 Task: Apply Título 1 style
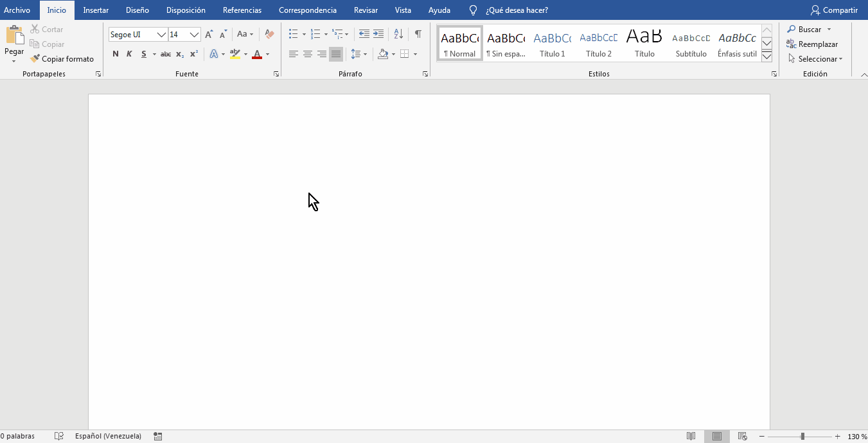tap(553, 44)
